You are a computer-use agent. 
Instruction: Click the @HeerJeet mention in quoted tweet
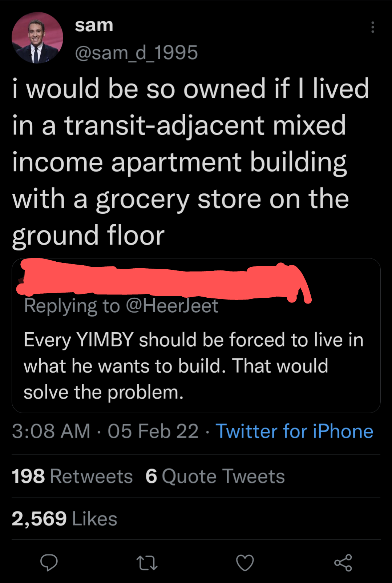tap(172, 306)
